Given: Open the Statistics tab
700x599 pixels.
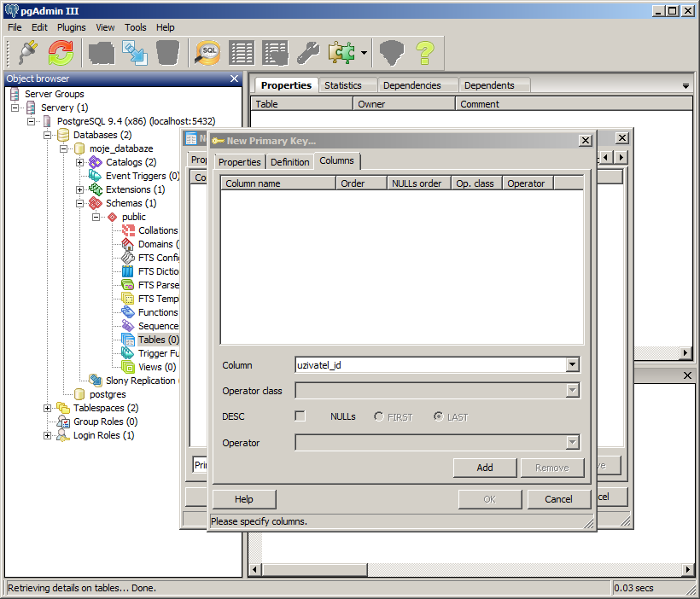Looking at the screenshot, I should [x=343, y=85].
